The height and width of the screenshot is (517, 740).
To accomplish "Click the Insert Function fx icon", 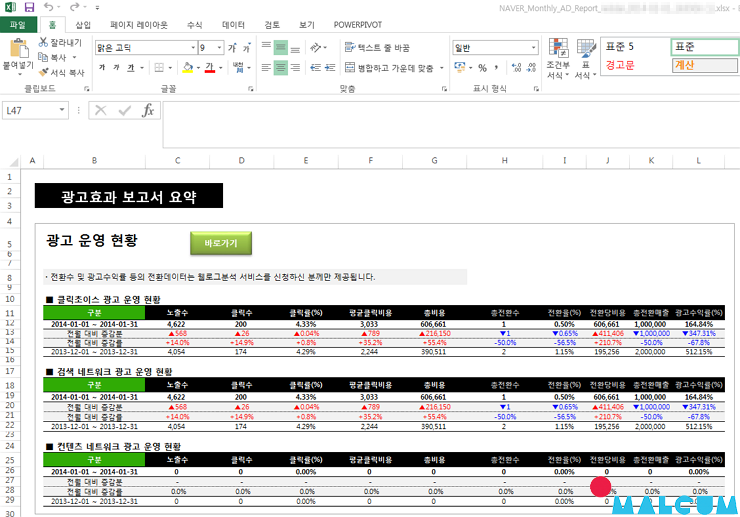I will tap(148, 111).
